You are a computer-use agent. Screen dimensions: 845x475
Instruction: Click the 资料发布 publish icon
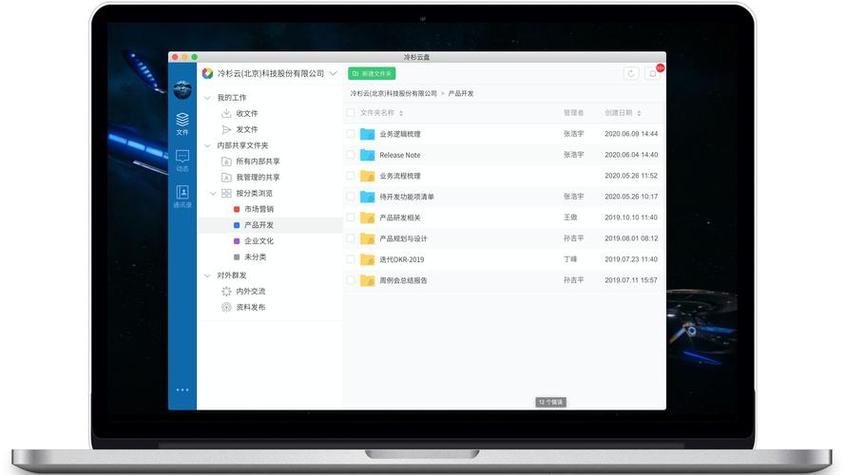point(226,307)
